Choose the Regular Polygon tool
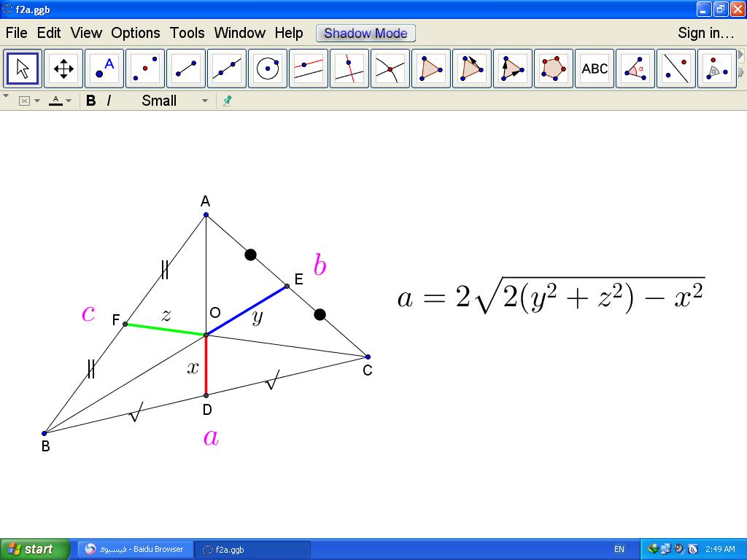This screenshot has height=560, width=747. click(x=554, y=69)
